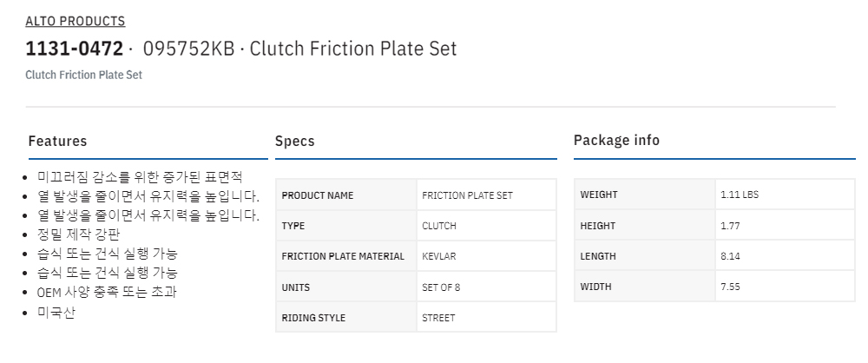Click the SET OF 8 value

tap(442, 287)
